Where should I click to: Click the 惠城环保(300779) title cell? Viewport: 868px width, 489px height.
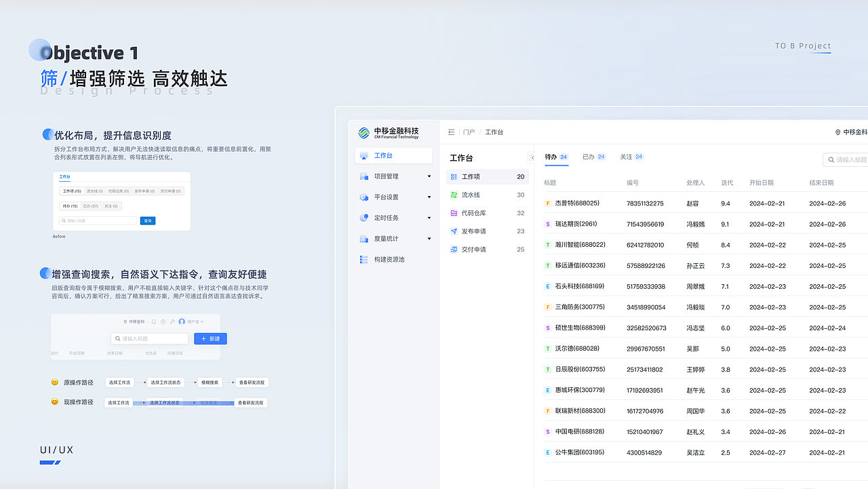pyautogui.click(x=580, y=391)
